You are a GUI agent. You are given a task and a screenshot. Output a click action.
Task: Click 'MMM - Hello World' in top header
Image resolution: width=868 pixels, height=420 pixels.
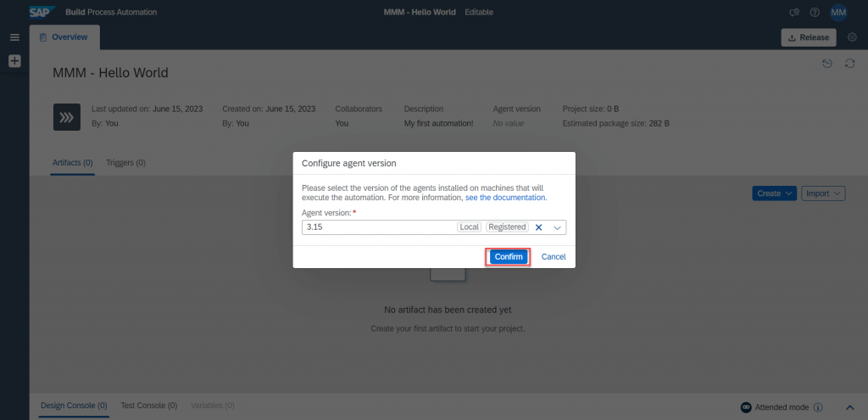(420, 12)
